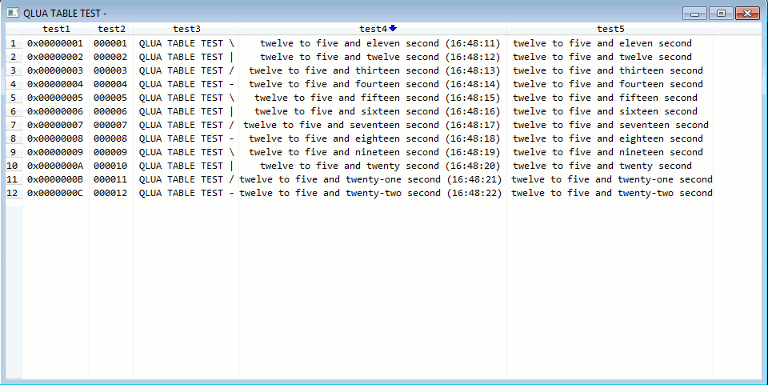Image resolution: width=768 pixels, height=385 pixels.
Task: Select row number 7 header
Action: click(x=14, y=125)
